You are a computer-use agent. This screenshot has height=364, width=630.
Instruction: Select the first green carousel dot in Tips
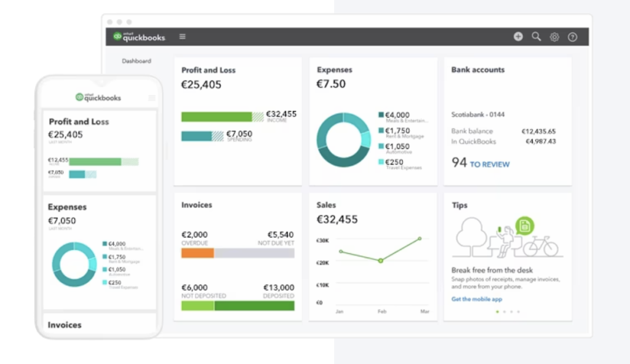click(497, 312)
